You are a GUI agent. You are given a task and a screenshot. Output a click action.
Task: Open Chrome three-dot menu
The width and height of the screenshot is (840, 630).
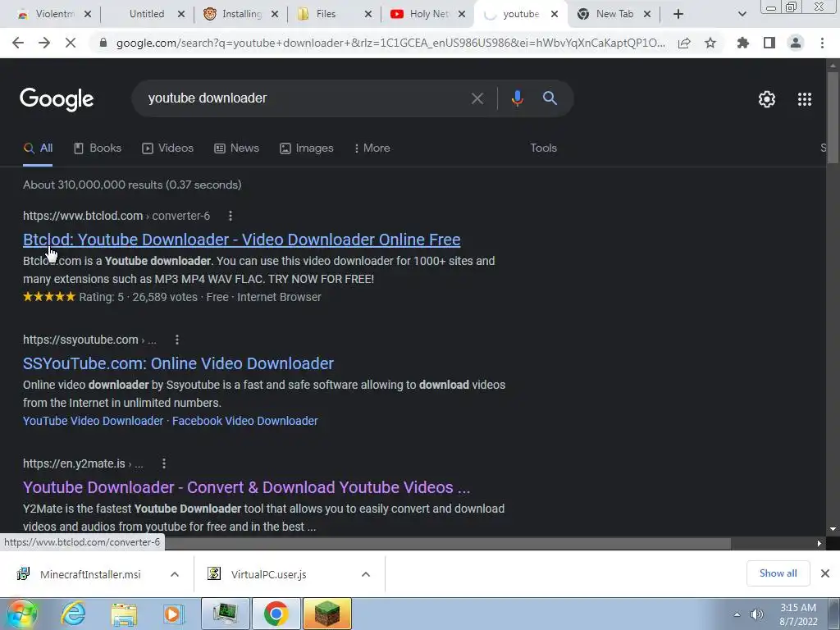[822, 43]
